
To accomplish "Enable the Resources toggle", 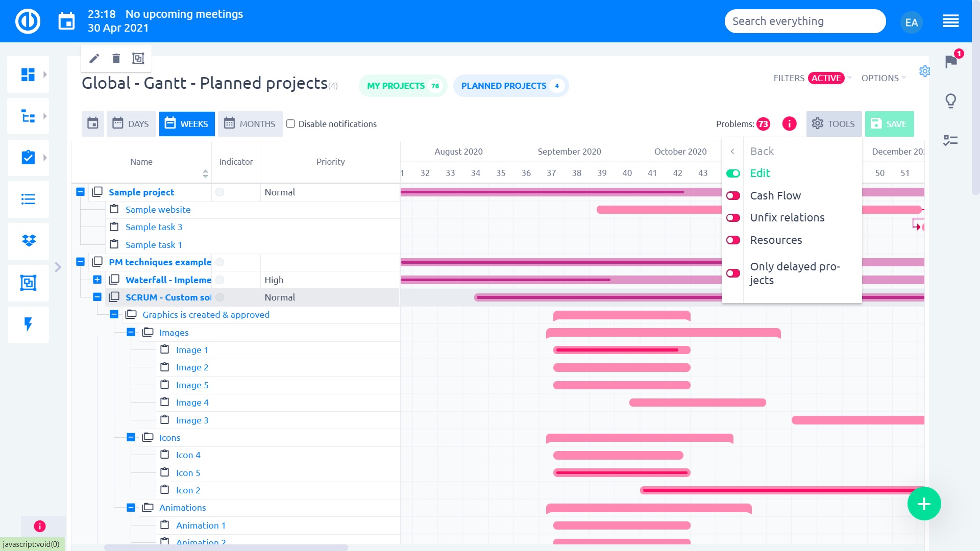I will (x=733, y=240).
